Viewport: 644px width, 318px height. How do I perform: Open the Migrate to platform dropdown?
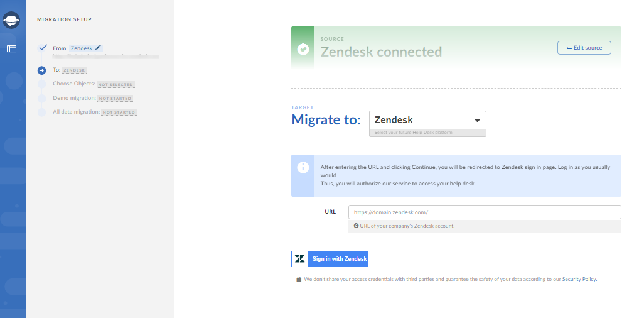click(427, 120)
